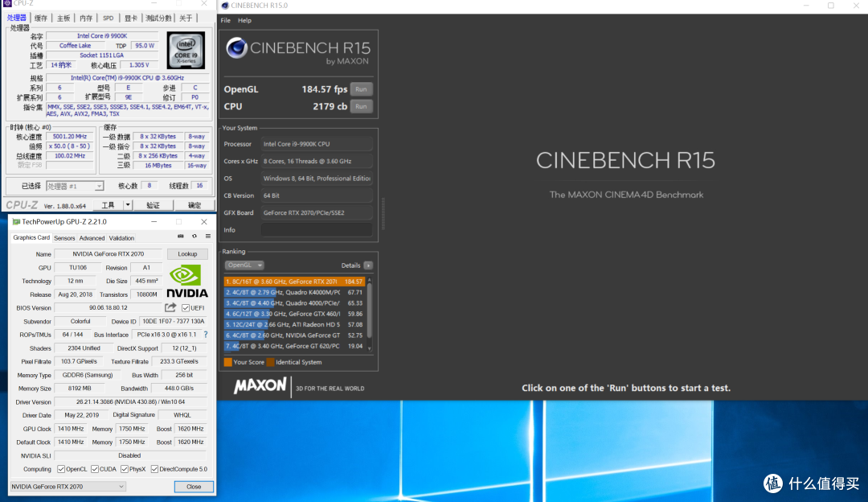The width and height of the screenshot is (868, 502).
Task: Toggle the OpenCL checkbox
Action: (61, 469)
